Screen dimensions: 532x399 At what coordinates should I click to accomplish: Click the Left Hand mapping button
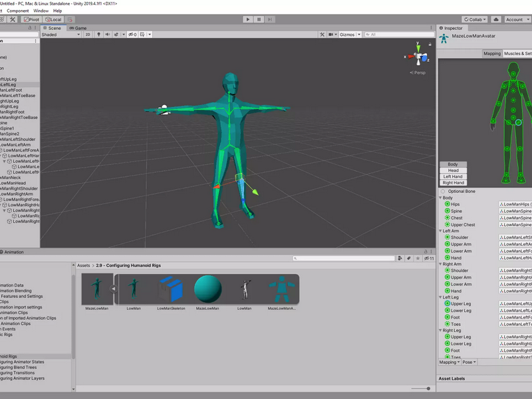tap(453, 176)
